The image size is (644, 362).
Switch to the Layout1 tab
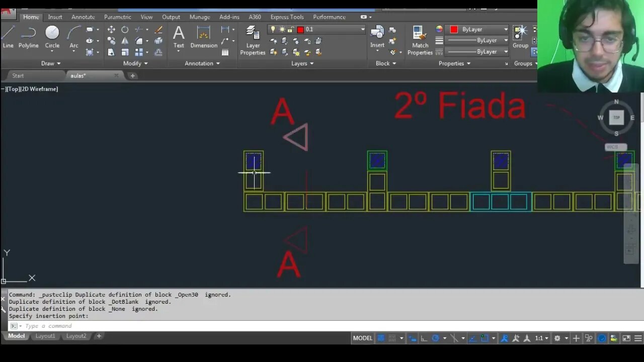(45, 336)
